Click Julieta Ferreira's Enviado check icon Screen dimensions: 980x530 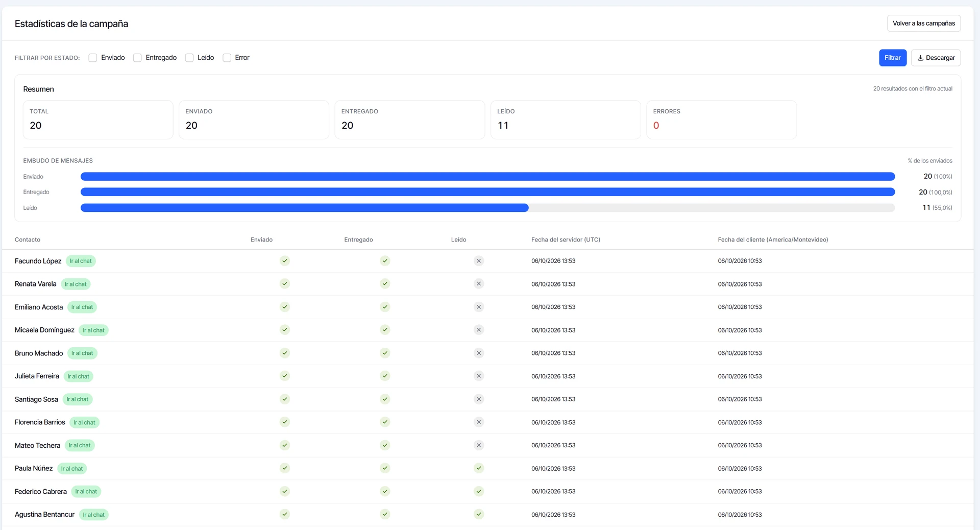(x=285, y=376)
